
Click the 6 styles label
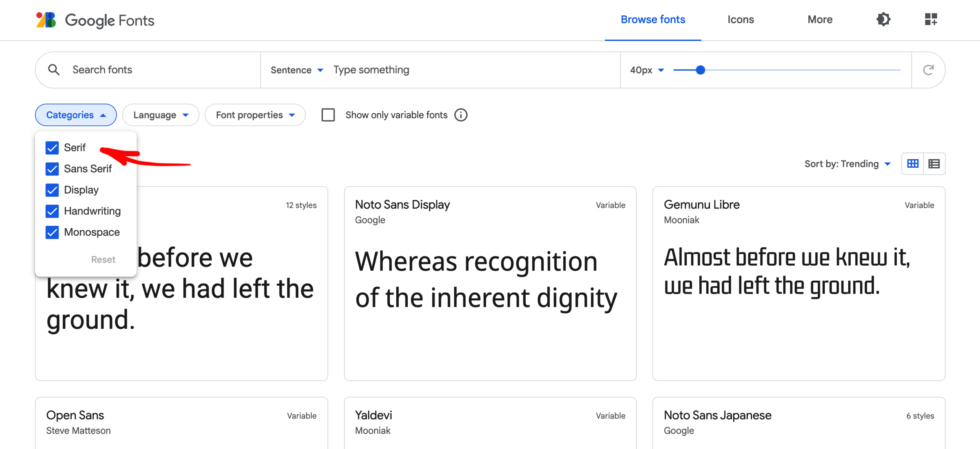(x=920, y=416)
